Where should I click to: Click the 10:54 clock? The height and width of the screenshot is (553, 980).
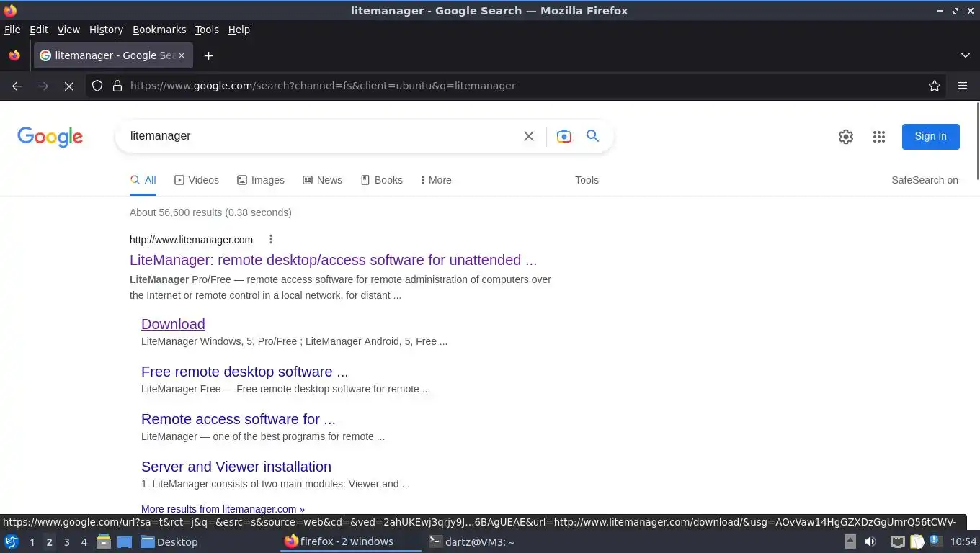pos(963,541)
